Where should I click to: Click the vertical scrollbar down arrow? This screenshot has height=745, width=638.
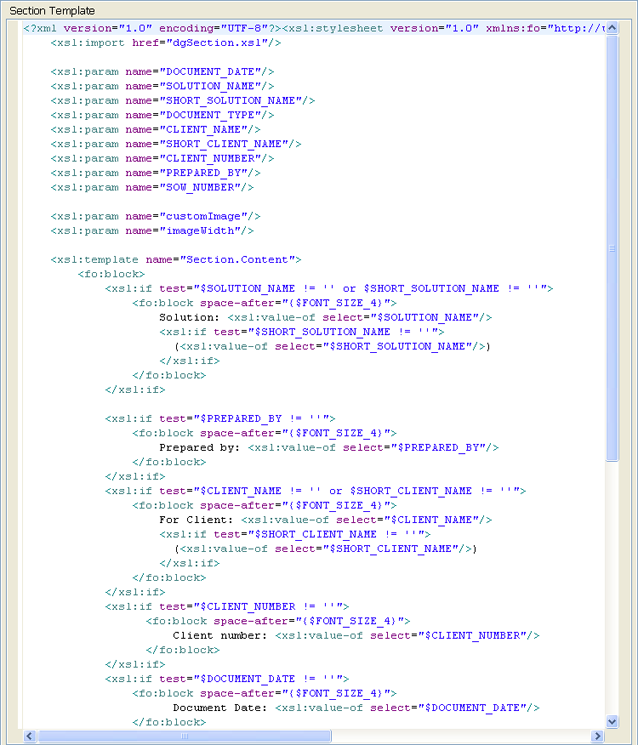pos(612,722)
